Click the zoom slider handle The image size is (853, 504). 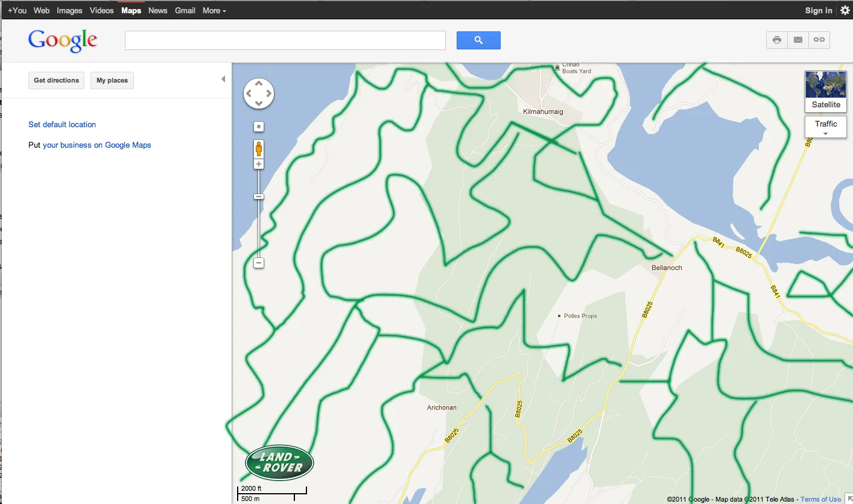click(259, 197)
